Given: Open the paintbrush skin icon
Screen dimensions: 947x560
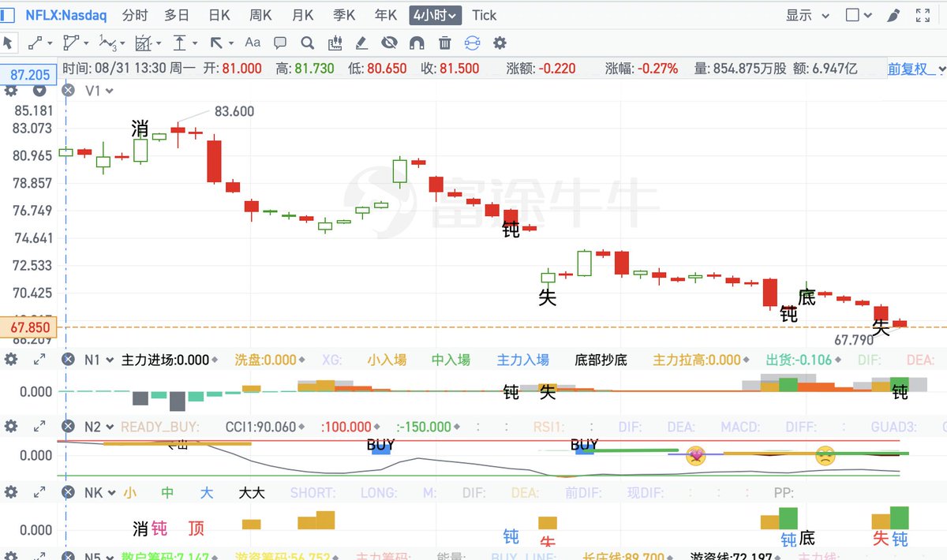Looking at the screenshot, I should click(893, 15).
